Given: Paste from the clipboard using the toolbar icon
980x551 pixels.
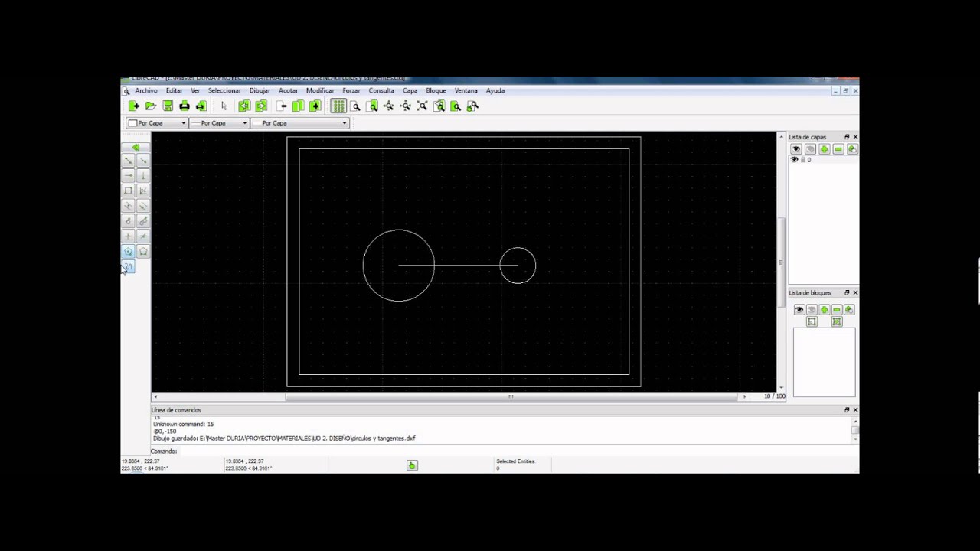Looking at the screenshot, I should click(x=315, y=106).
